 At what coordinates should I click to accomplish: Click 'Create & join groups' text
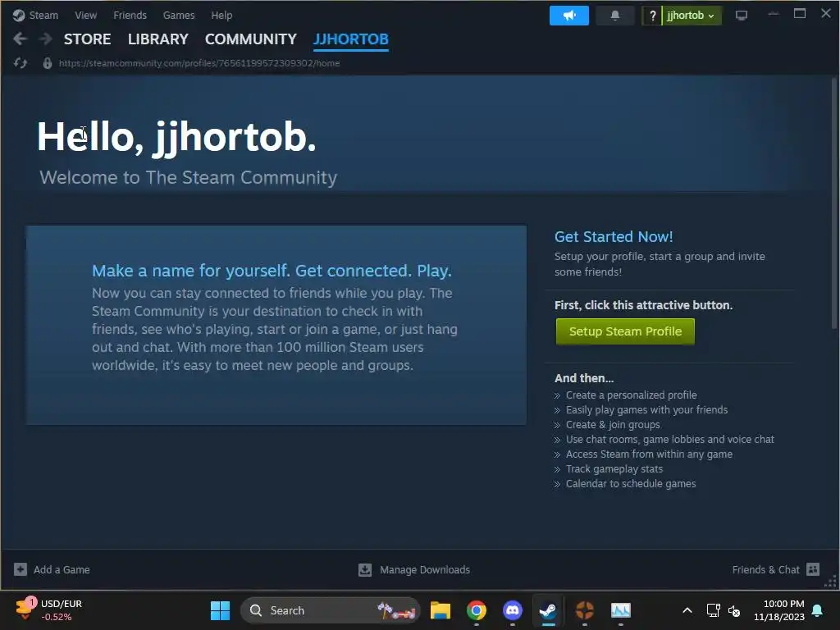pyautogui.click(x=613, y=424)
